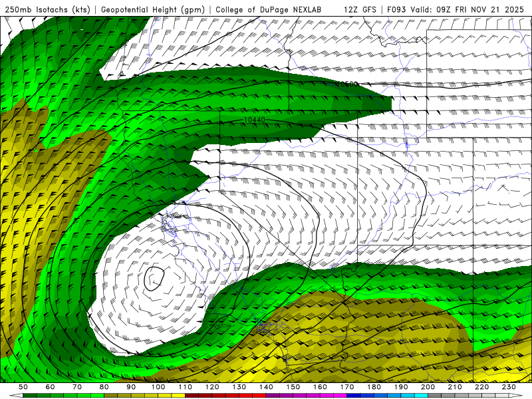Click the '12Z GFS' model run text

[x=360, y=9]
